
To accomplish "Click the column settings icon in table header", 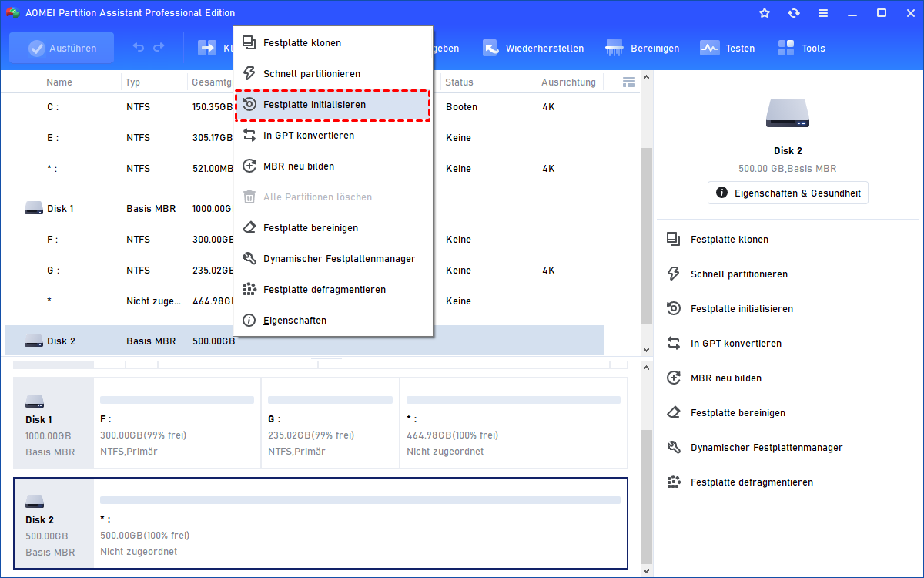I will click(628, 82).
